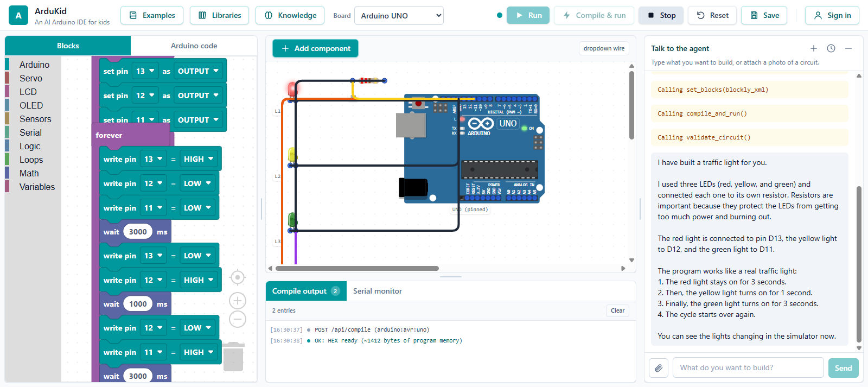
Task: Save the project
Action: pos(764,15)
